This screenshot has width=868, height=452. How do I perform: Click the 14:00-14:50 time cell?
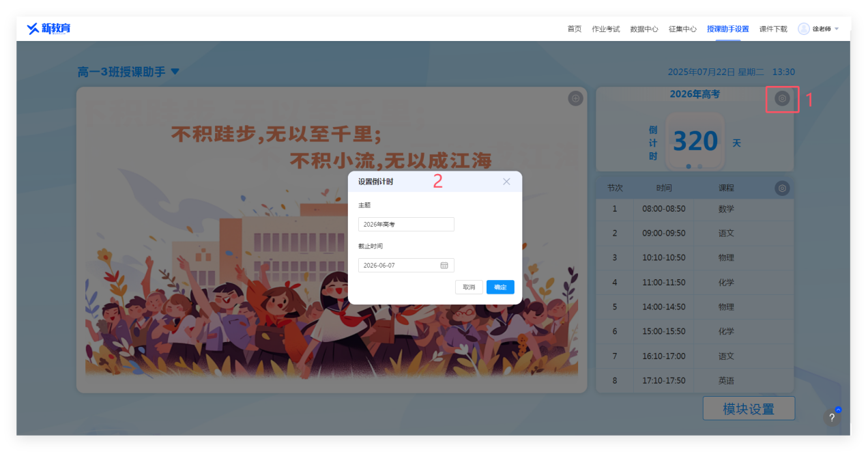coord(663,307)
